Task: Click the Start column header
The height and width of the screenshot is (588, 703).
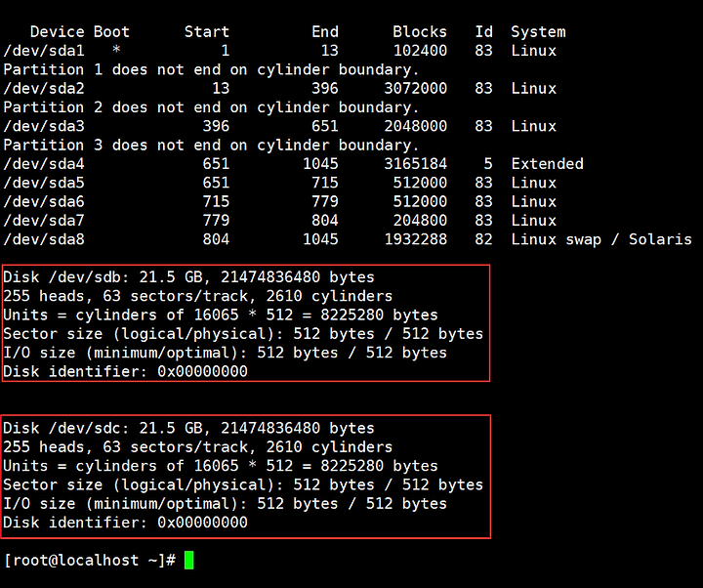Action: (207, 32)
